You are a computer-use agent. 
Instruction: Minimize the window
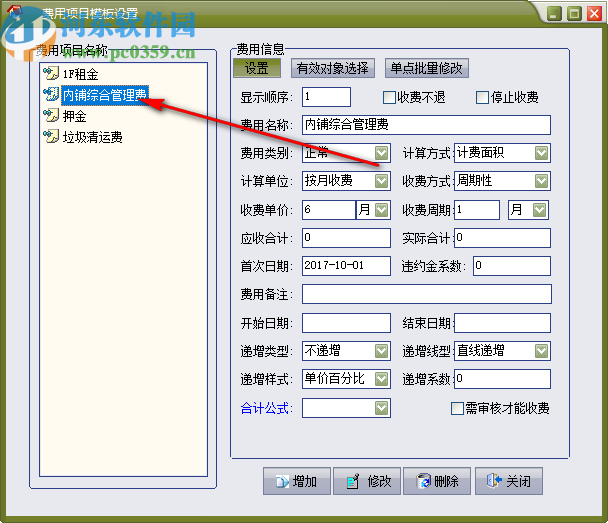[x=554, y=14]
